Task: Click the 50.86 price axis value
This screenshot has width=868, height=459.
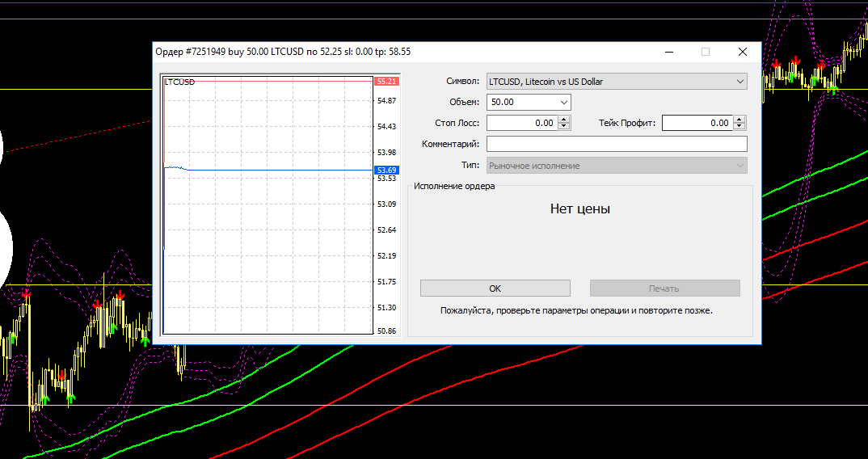Action: point(386,331)
